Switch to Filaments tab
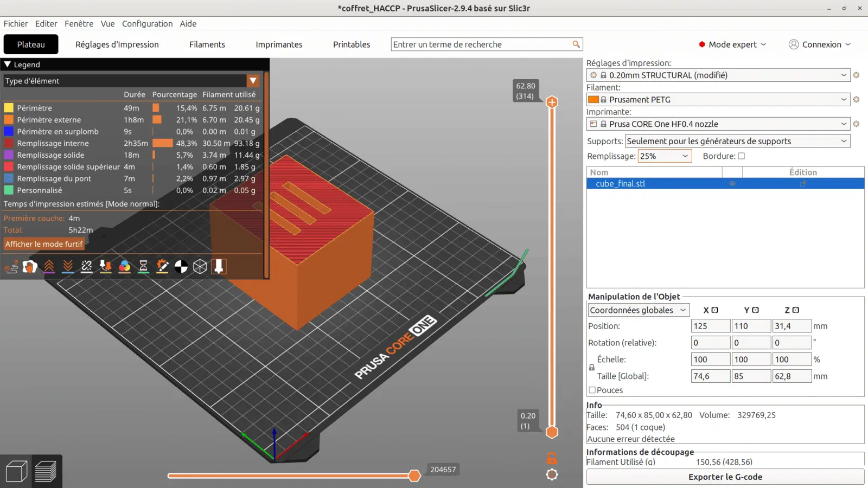Viewport: 868px width, 488px height. [x=207, y=44]
